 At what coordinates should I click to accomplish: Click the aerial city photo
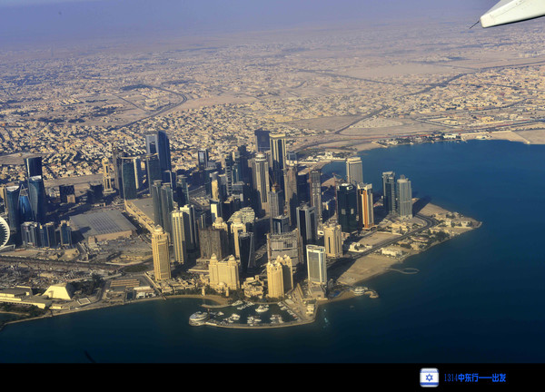click(x=272, y=181)
